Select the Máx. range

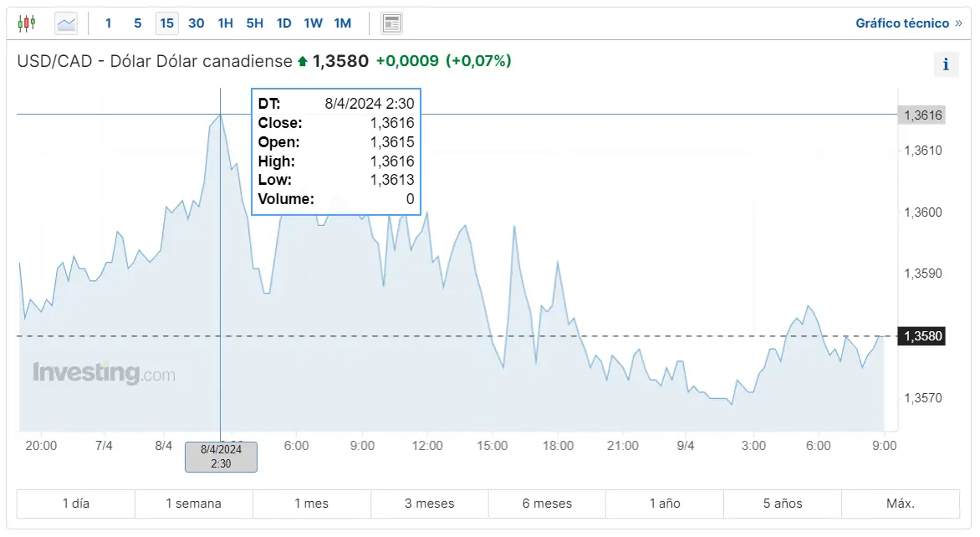click(x=901, y=504)
